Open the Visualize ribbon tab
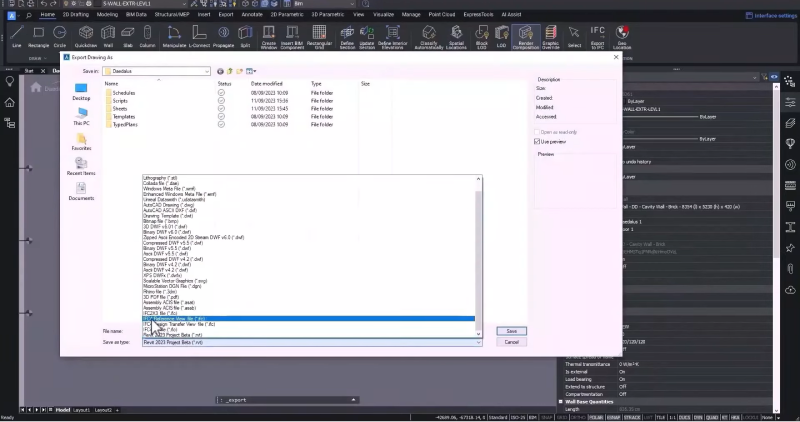This screenshot has width=800, height=422. 383,15
